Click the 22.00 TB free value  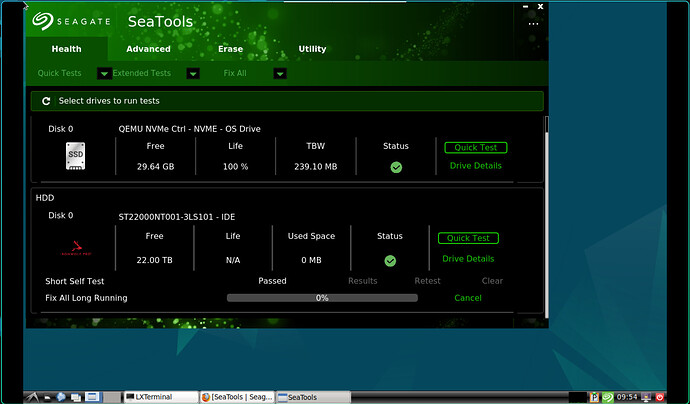click(x=154, y=260)
